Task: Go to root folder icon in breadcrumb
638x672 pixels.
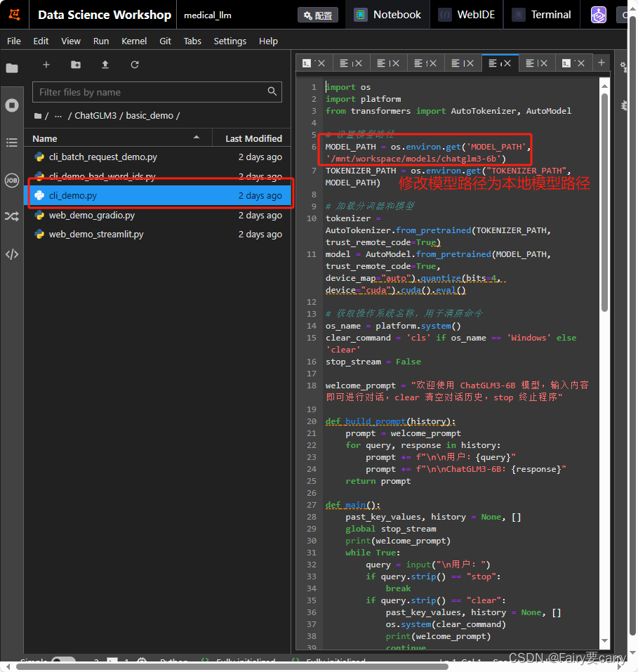Action: click(38, 116)
